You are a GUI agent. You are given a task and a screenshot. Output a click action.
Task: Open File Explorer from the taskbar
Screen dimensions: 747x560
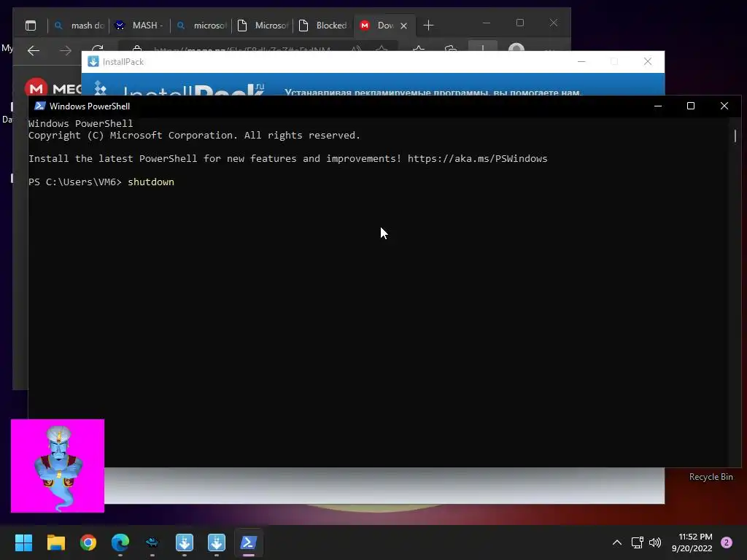[x=55, y=542]
